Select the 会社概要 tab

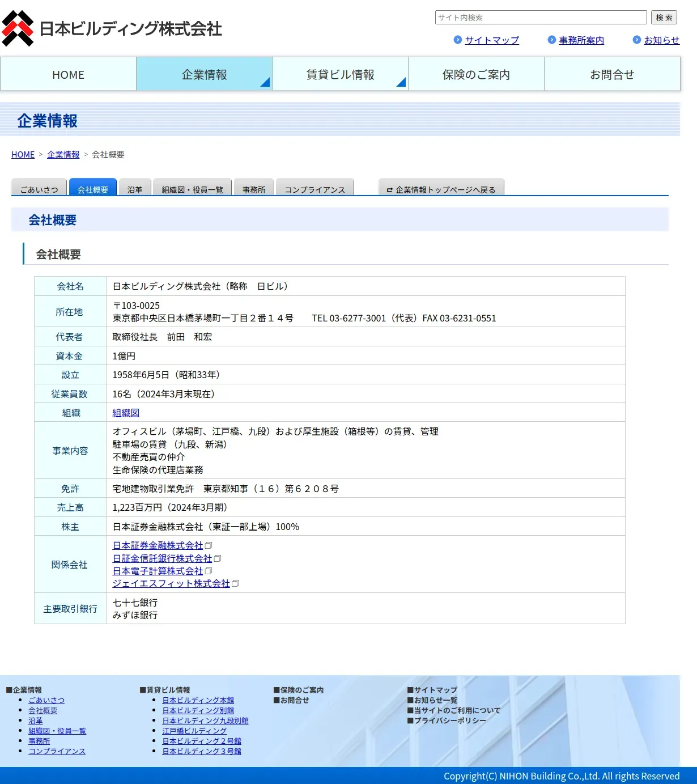point(93,188)
